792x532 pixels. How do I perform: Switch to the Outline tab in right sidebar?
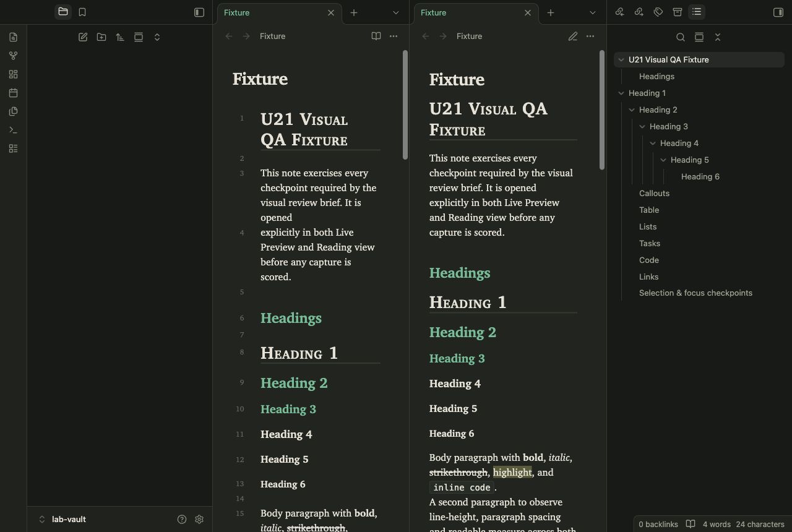[x=697, y=12]
